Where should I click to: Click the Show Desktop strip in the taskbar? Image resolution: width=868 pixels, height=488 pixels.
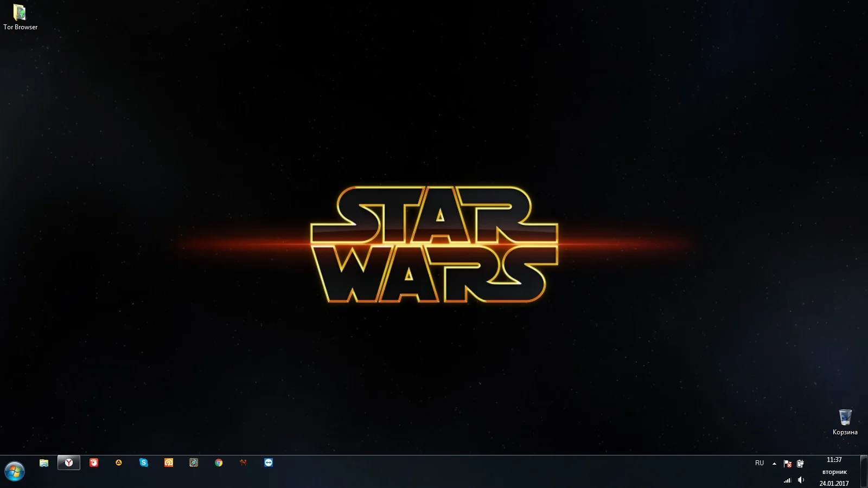(864, 472)
